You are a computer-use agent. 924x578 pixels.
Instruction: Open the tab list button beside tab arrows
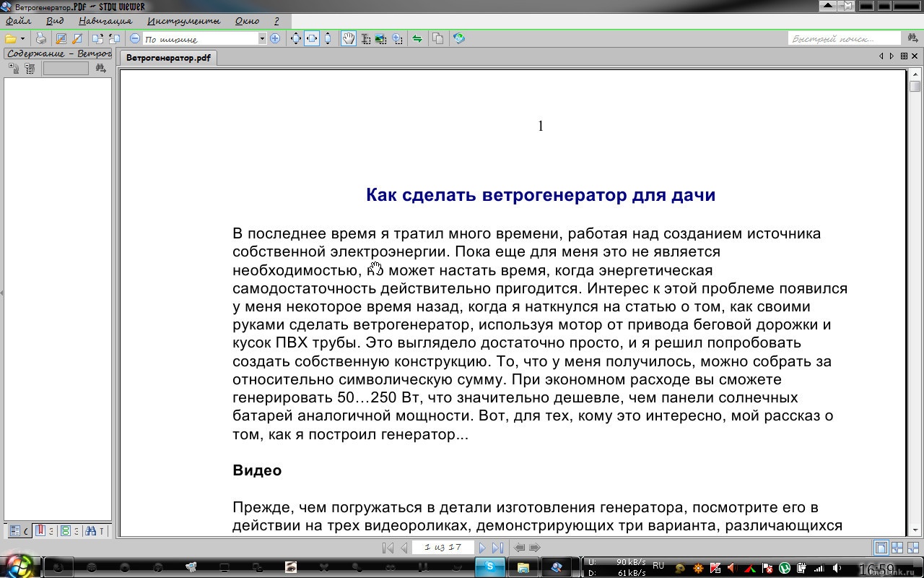click(x=902, y=56)
